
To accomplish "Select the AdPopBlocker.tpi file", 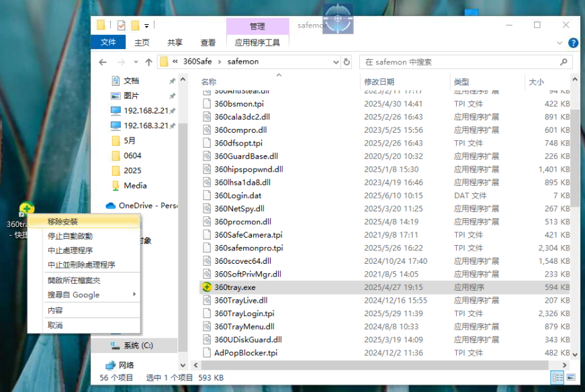I will pos(246,353).
